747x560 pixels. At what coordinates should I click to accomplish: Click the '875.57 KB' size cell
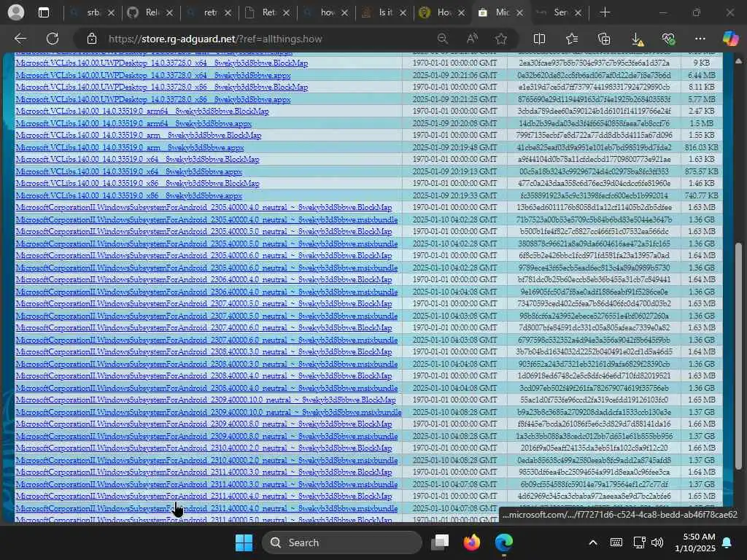click(x=701, y=171)
